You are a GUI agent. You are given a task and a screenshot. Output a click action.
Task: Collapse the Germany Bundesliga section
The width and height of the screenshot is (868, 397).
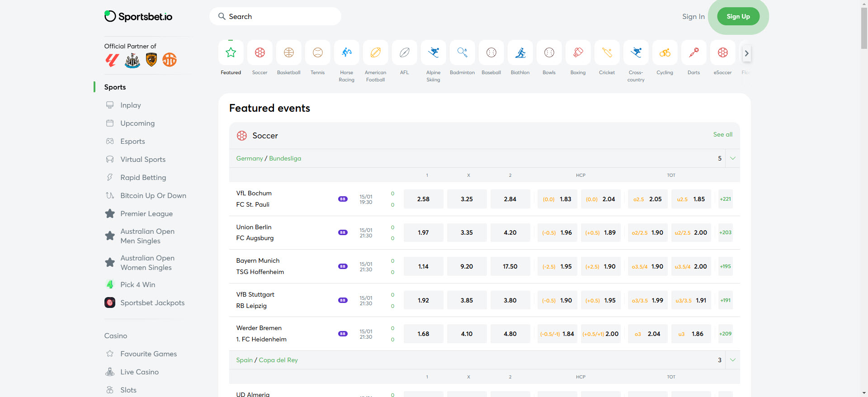732,158
